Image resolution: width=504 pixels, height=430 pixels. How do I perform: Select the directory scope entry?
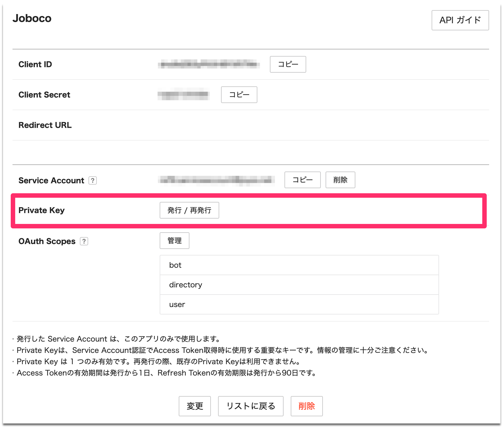pyautogui.click(x=299, y=285)
